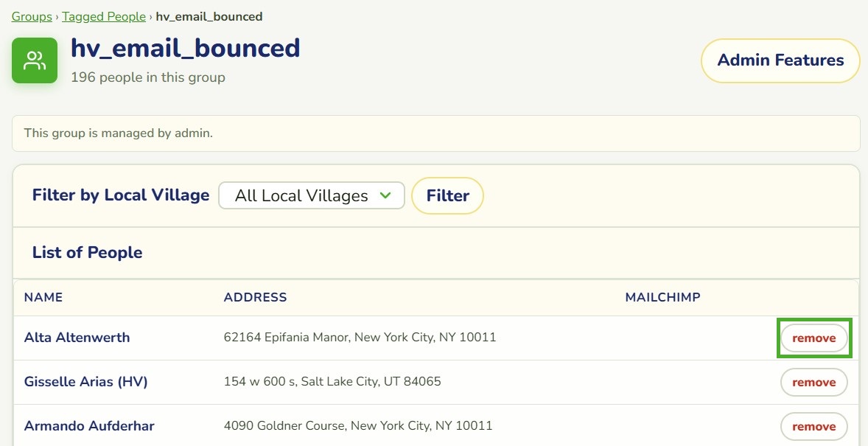Click the MAILCHIMP column header

pyautogui.click(x=662, y=298)
